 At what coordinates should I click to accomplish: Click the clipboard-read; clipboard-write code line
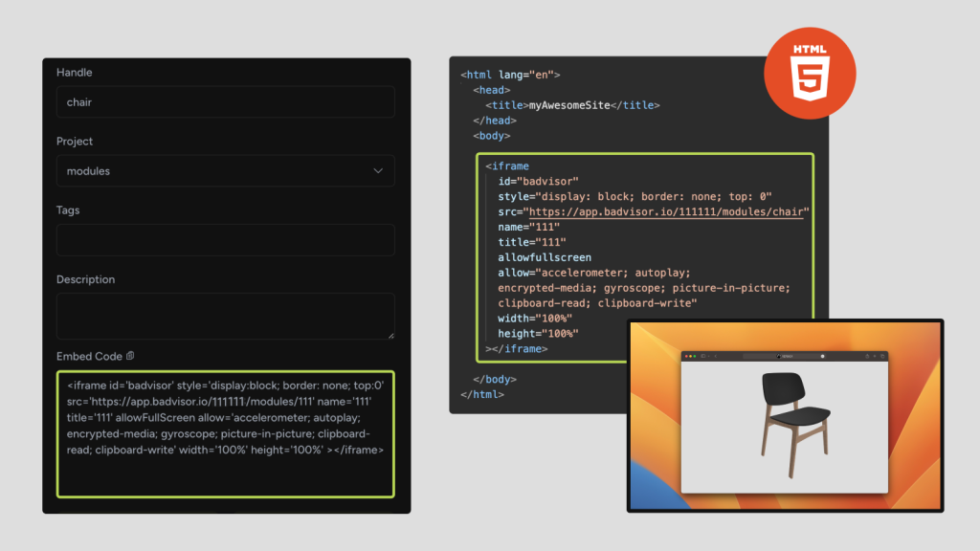tap(597, 303)
